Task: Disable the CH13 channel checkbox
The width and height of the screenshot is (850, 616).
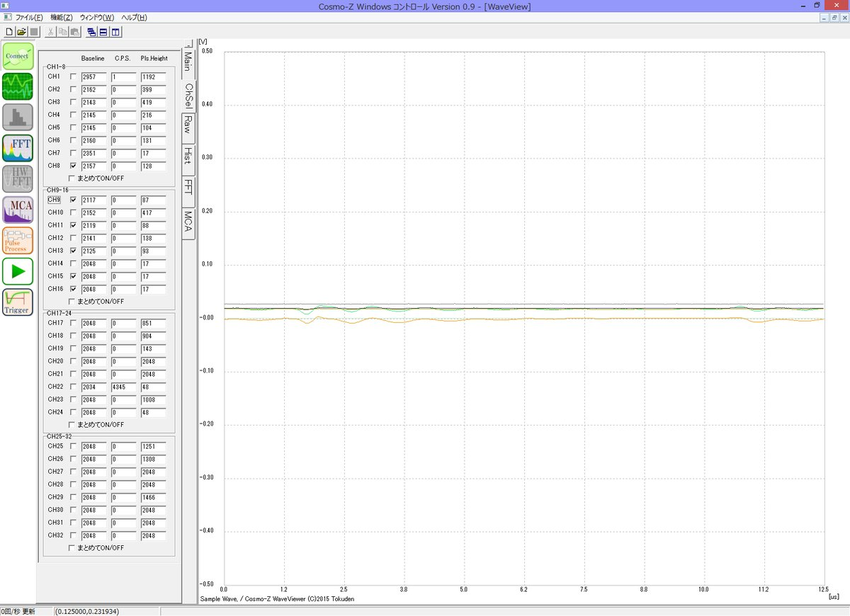Action: point(73,251)
